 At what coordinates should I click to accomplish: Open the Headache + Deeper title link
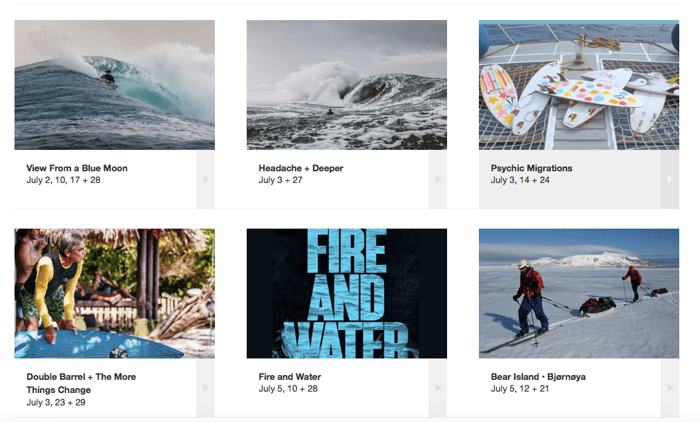(301, 168)
